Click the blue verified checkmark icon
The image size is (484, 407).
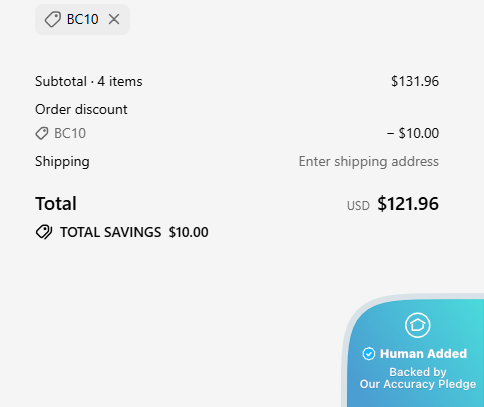369,354
